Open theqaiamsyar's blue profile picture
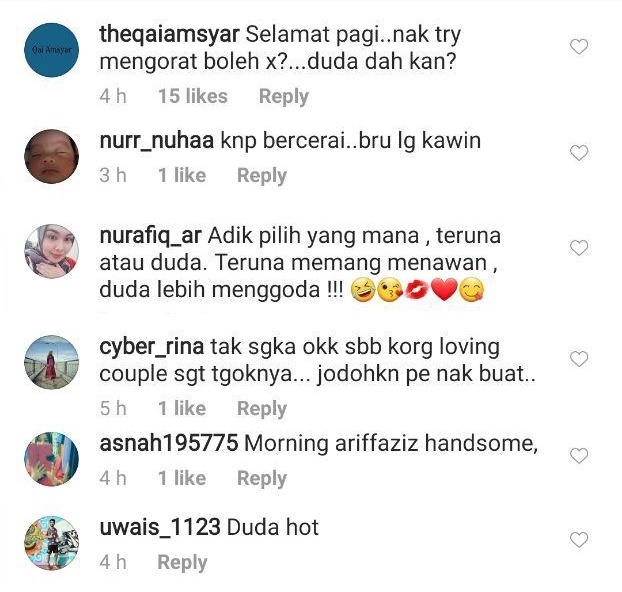The image size is (622, 592). coord(52,50)
